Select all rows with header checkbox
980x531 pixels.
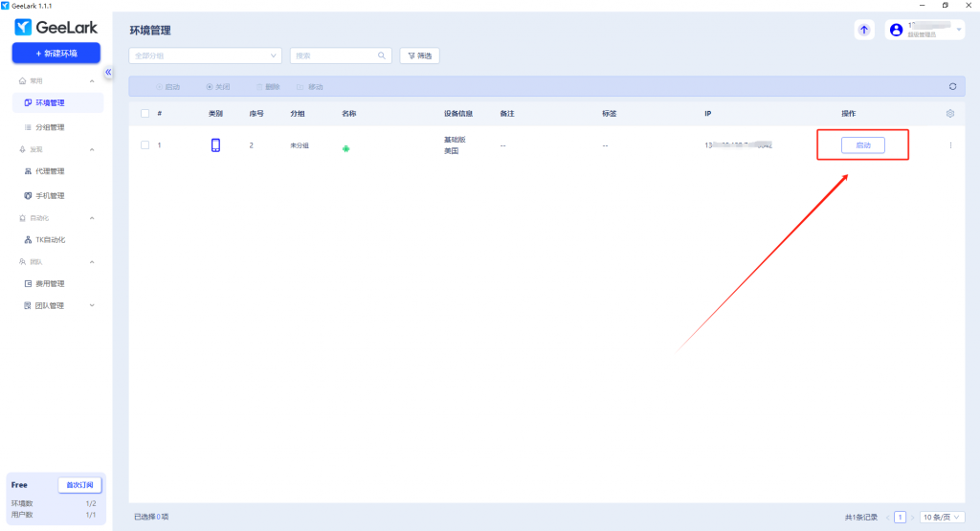pyautogui.click(x=145, y=114)
